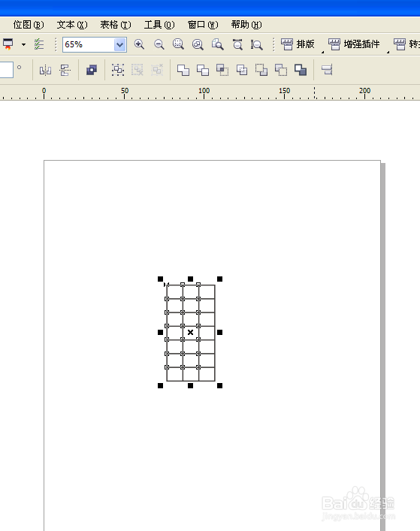This screenshot has height=531, width=420.
Task: Click the middle-left selection handle
Action: click(x=161, y=332)
